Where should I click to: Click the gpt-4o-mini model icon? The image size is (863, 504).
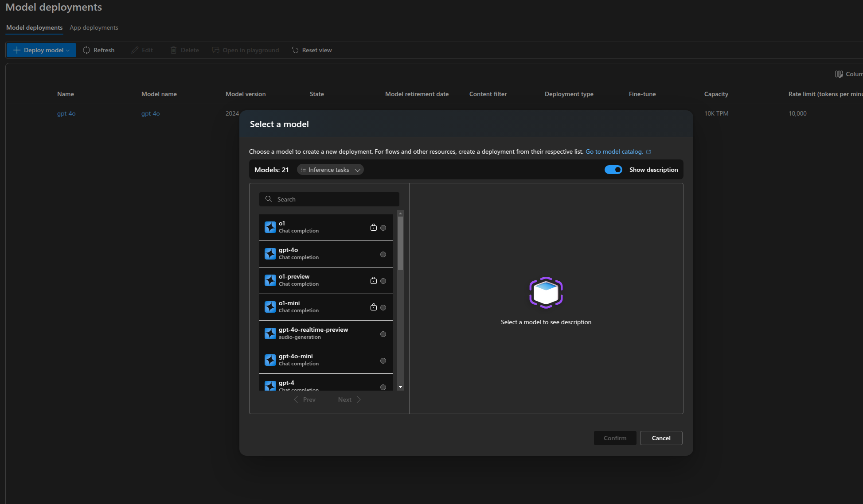pos(270,360)
